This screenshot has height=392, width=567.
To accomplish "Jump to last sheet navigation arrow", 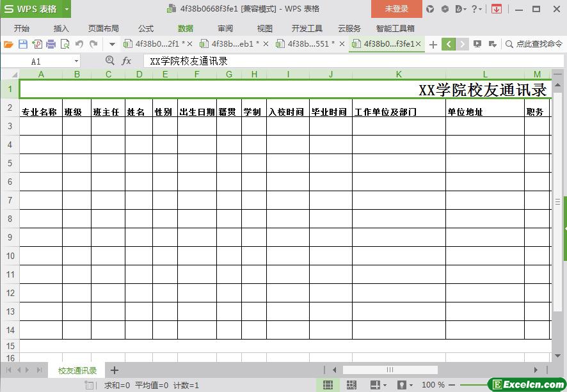I will [39, 370].
